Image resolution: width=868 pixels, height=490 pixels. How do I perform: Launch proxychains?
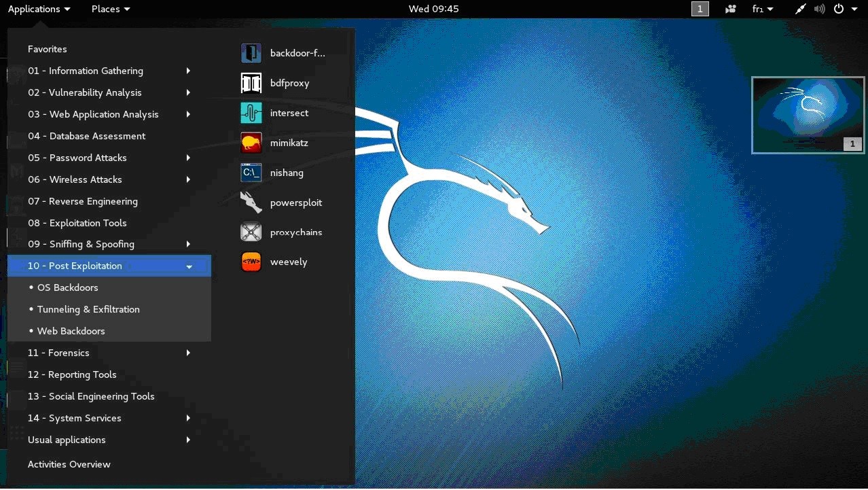click(295, 232)
